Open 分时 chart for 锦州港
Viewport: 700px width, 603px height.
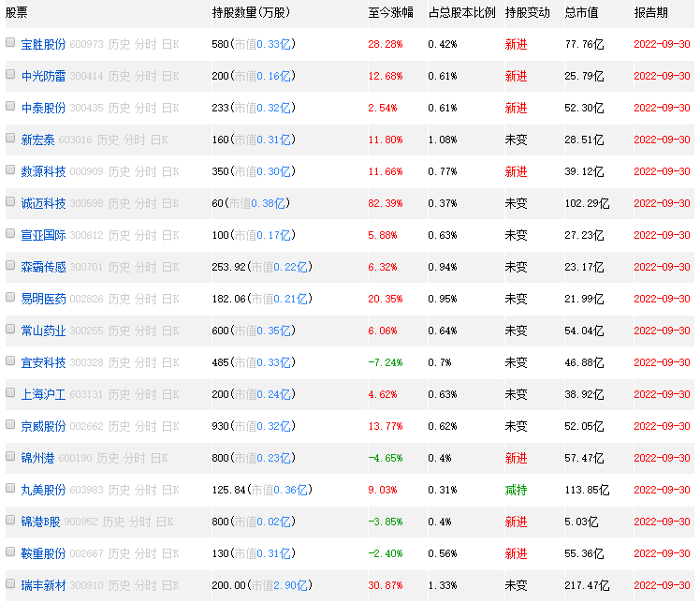click(135, 458)
